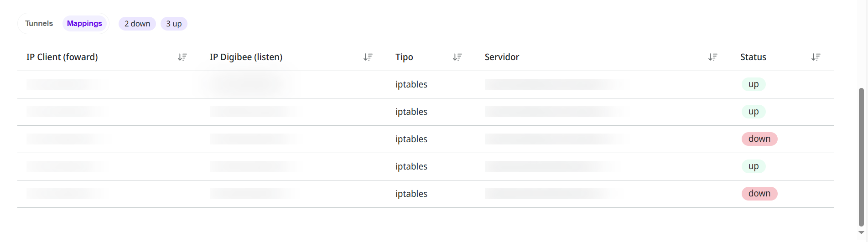Viewport: 868px width, 242px height.
Task: Click the IP Digibee (listen) header label
Action: (x=246, y=57)
